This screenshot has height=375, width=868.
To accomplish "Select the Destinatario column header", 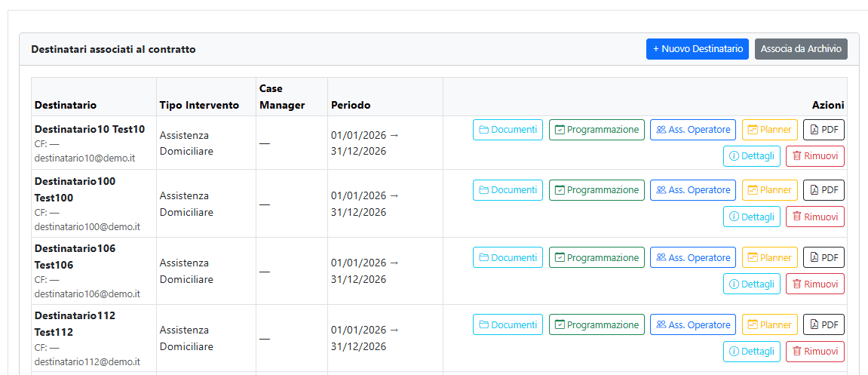I will [x=66, y=105].
